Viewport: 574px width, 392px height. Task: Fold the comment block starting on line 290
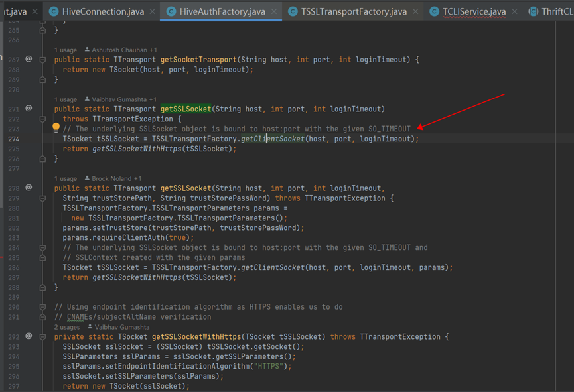click(43, 307)
